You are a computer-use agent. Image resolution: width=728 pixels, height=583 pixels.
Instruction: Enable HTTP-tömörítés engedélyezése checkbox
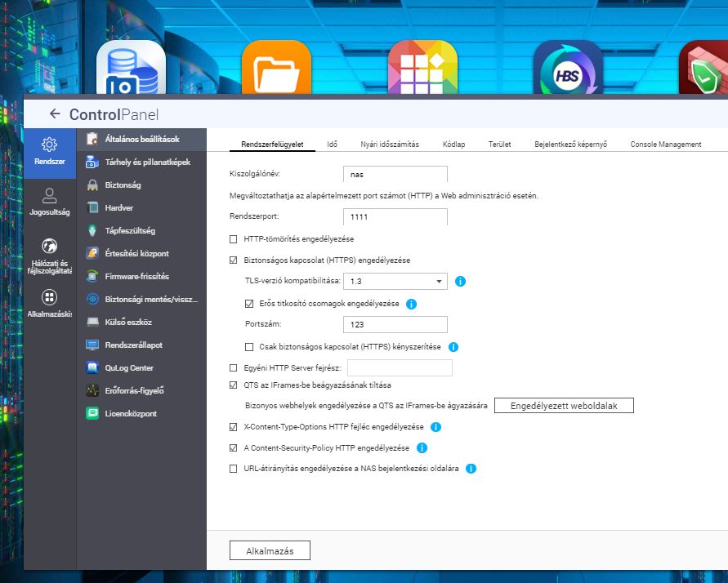tap(234, 239)
